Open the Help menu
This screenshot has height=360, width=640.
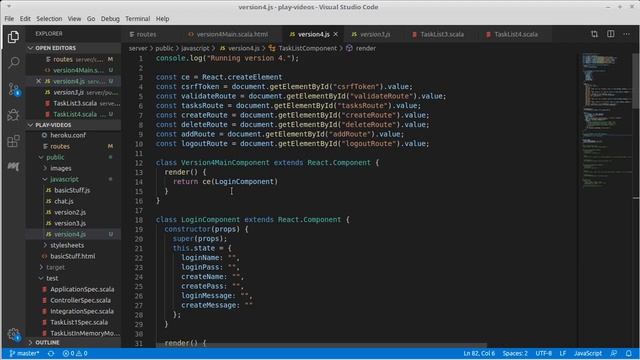coord(162,19)
